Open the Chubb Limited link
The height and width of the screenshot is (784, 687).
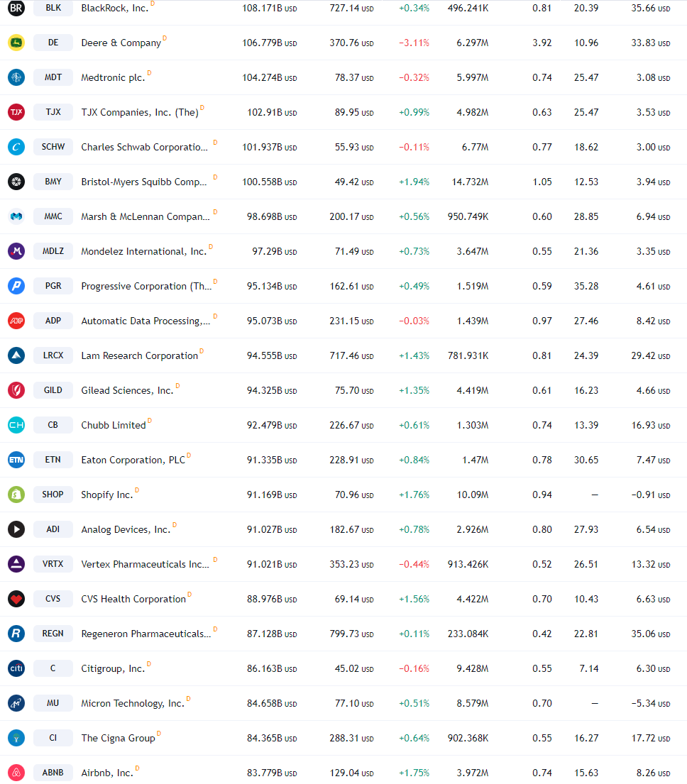point(114,426)
